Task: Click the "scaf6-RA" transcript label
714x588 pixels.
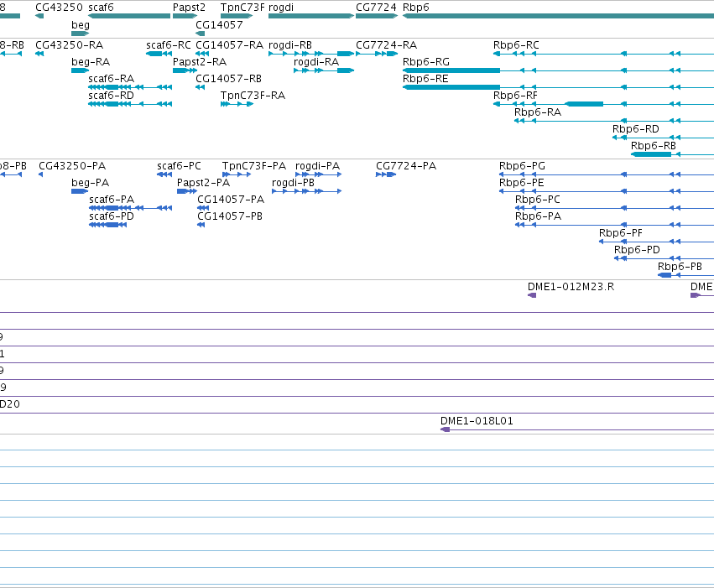Action: pyautogui.click(x=111, y=79)
